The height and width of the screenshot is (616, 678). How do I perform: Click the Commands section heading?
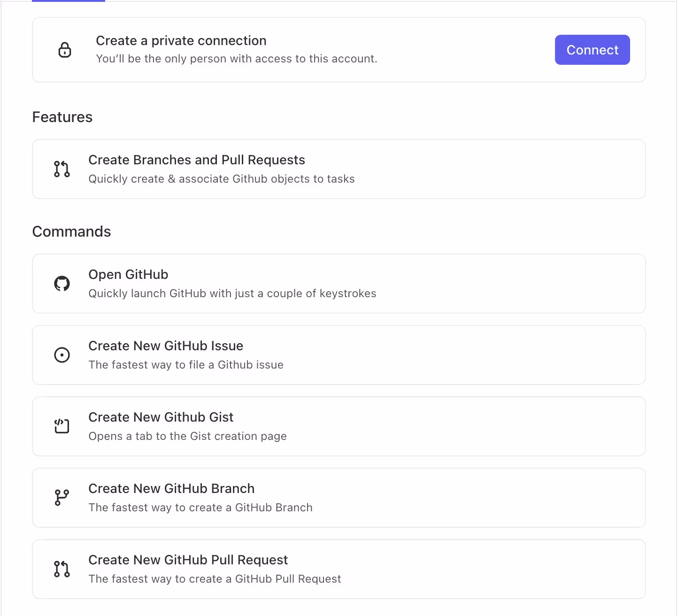tap(71, 231)
